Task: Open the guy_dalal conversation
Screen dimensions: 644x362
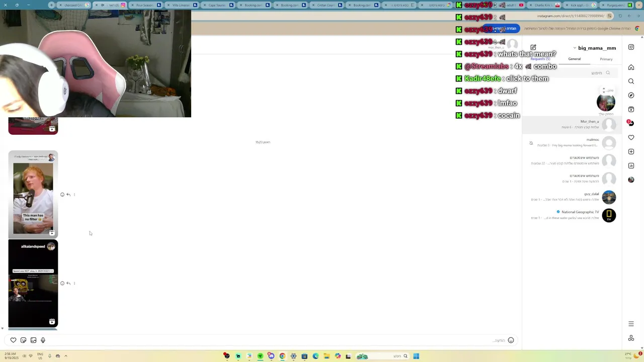Action: [x=572, y=197]
